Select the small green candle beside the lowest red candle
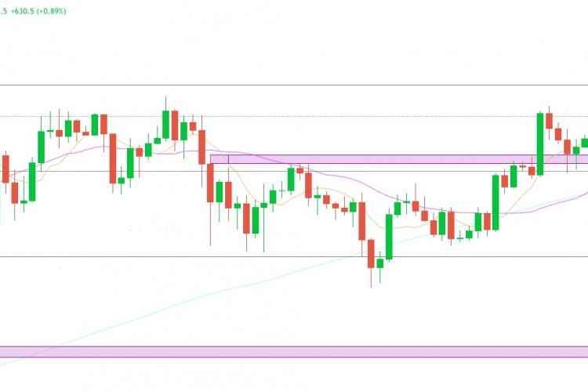Screen dimensions: 588x392 coord(380,264)
